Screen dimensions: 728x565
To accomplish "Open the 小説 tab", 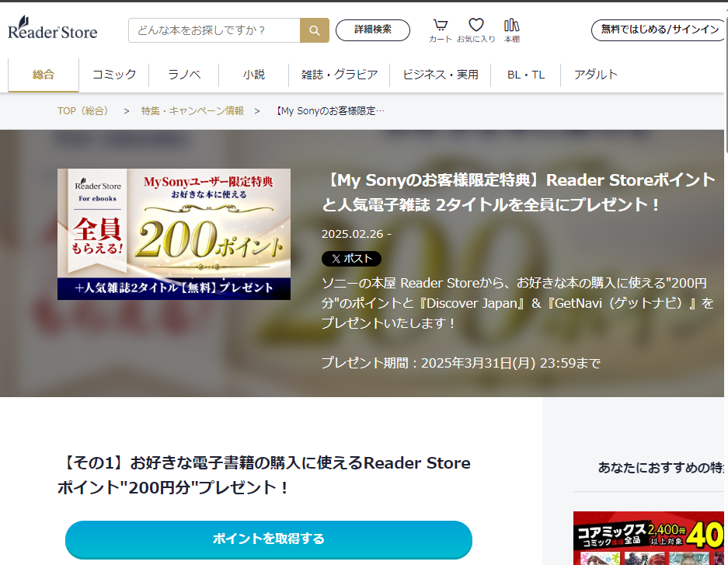I will [x=253, y=75].
